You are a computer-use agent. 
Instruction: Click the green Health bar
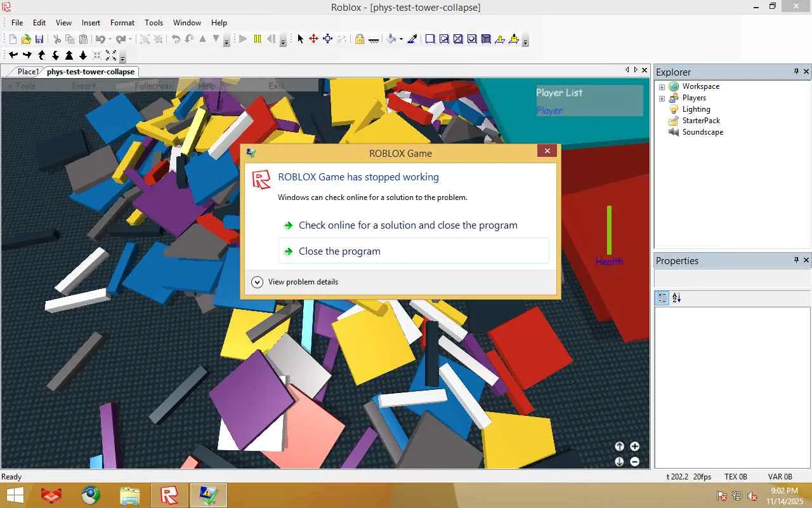tap(609, 230)
